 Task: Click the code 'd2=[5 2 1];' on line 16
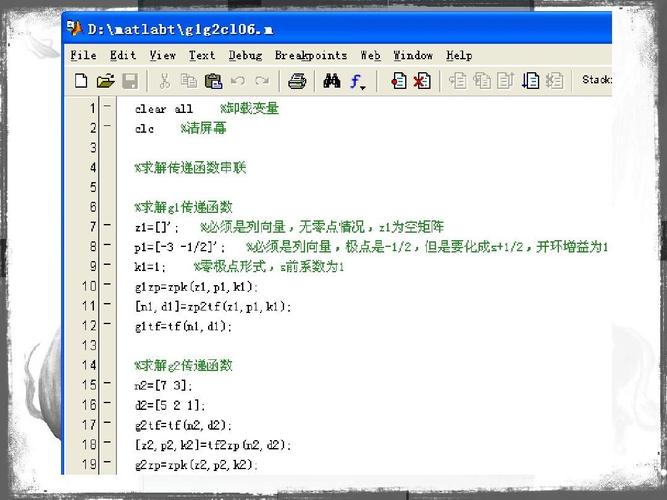(x=170, y=406)
